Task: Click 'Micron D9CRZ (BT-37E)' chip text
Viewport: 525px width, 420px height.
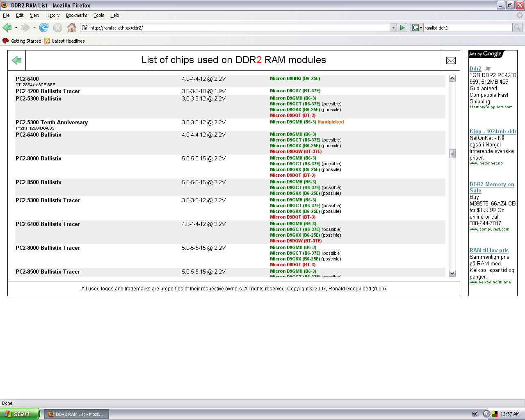Action: (295, 91)
